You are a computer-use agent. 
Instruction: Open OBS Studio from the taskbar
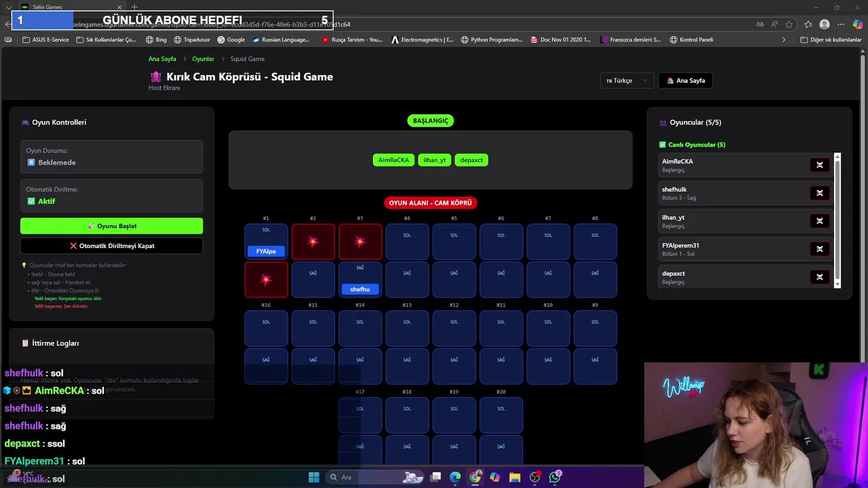pyautogui.click(x=535, y=477)
